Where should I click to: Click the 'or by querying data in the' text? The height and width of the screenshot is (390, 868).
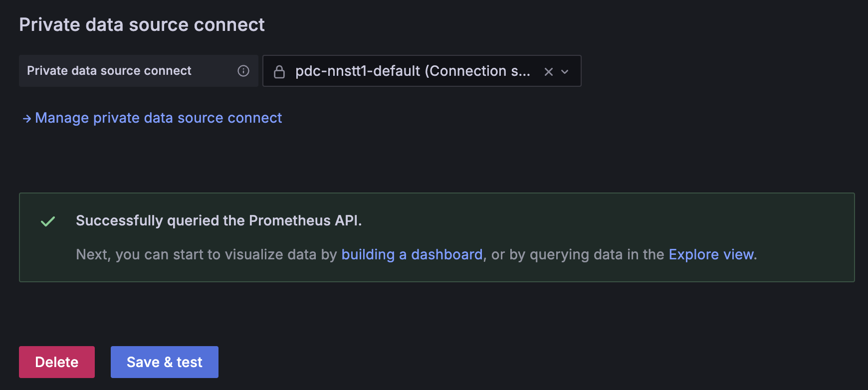[578, 255]
